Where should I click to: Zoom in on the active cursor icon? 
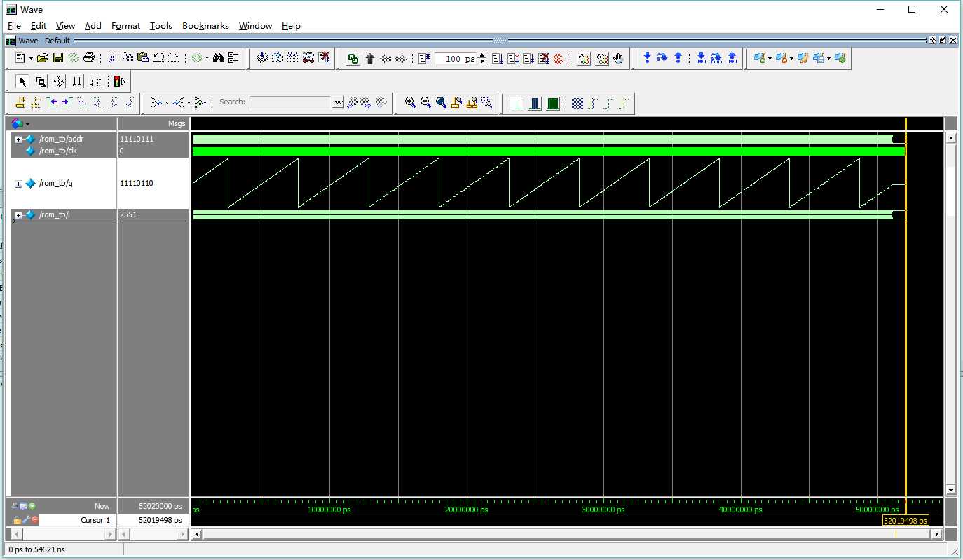(x=456, y=102)
